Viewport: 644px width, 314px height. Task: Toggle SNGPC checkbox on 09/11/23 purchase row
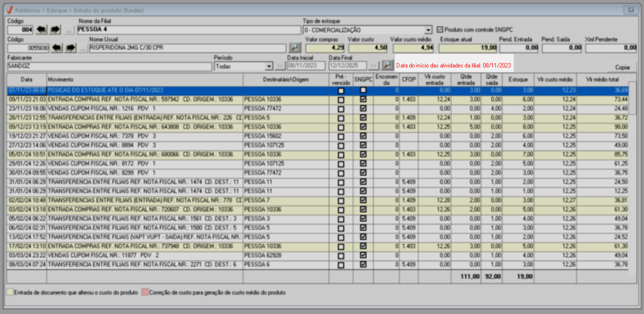[x=363, y=100]
